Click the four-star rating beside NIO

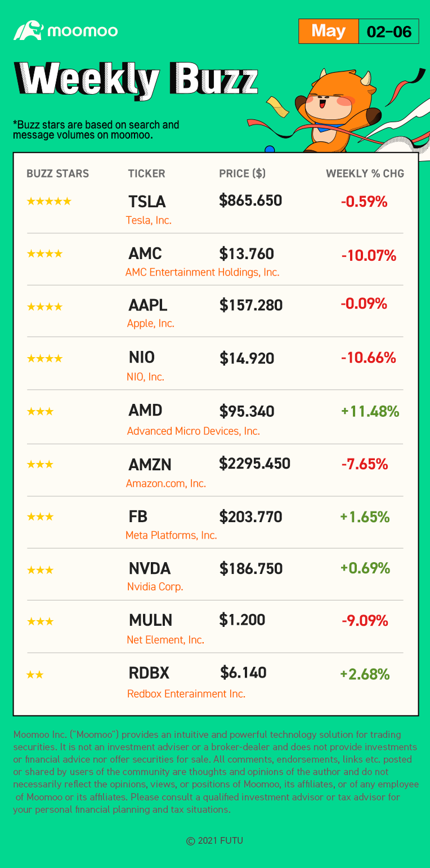(x=44, y=358)
